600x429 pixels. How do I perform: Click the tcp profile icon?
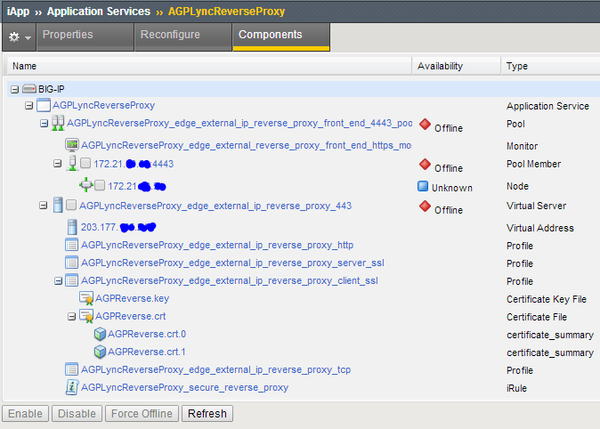[71, 369]
